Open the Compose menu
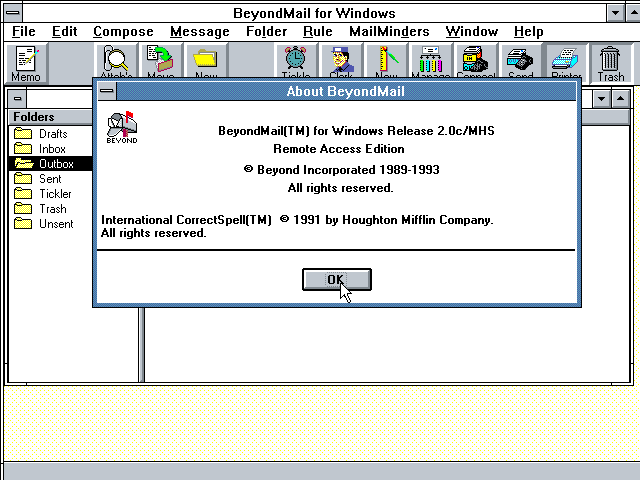The width and height of the screenshot is (640, 480). click(123, 31)
